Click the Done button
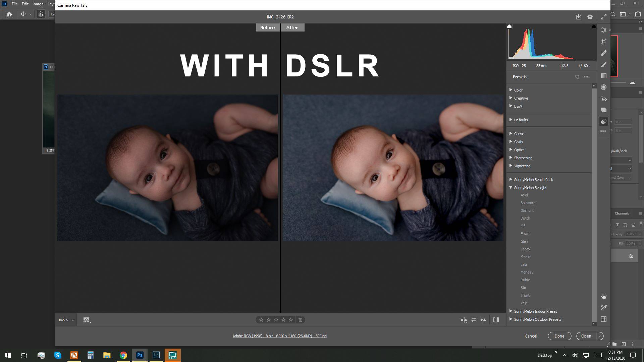 (x=559, y=336)
